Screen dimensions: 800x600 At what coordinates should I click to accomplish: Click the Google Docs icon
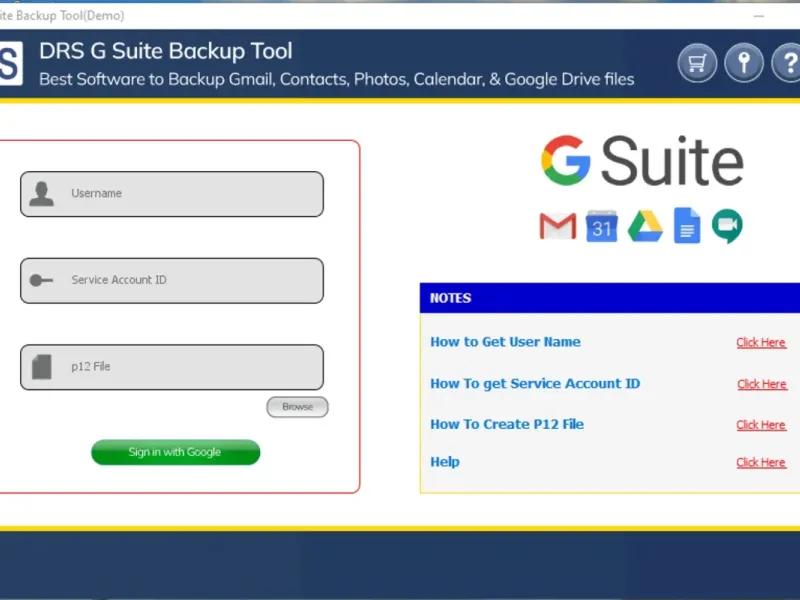(x=687, y=225)
